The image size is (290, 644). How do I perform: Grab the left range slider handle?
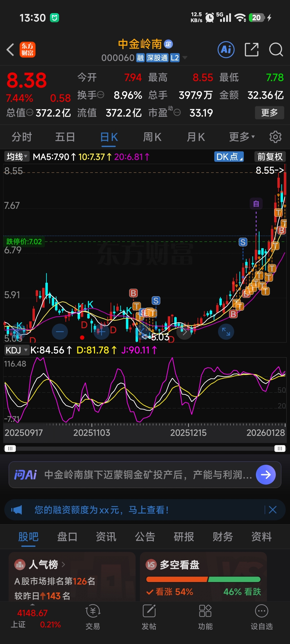tap(10, 448)
